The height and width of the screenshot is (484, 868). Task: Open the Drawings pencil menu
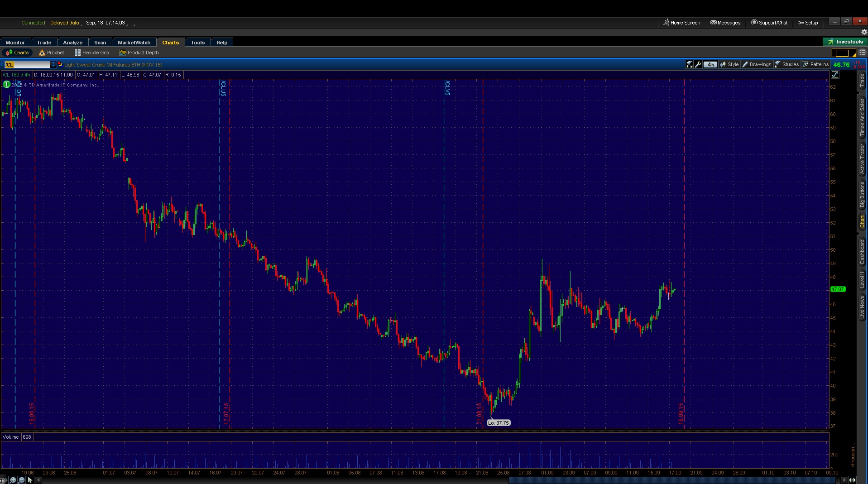[757, 65]
